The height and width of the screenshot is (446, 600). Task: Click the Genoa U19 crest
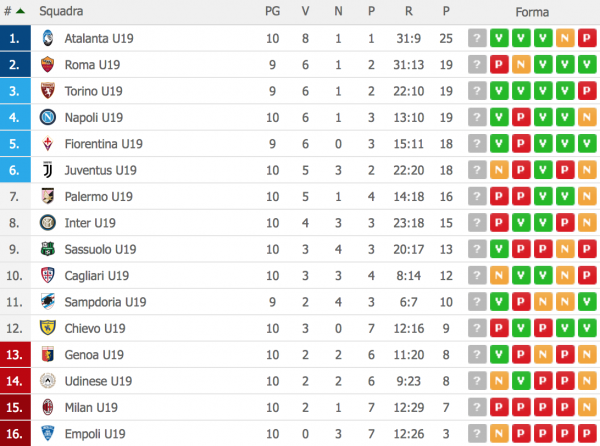pyautogui.click(x=47, y=354)
